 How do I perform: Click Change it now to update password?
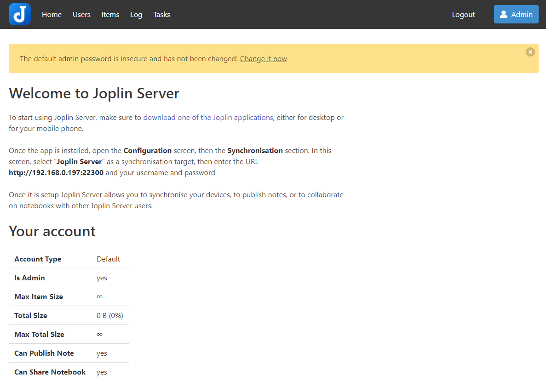(x=263, y=58)
